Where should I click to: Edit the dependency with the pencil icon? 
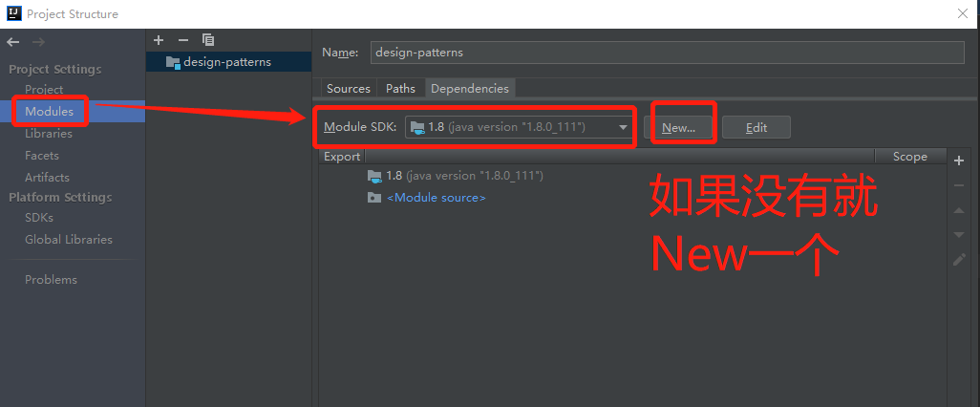pyautogui.click(x=959, y=260)
